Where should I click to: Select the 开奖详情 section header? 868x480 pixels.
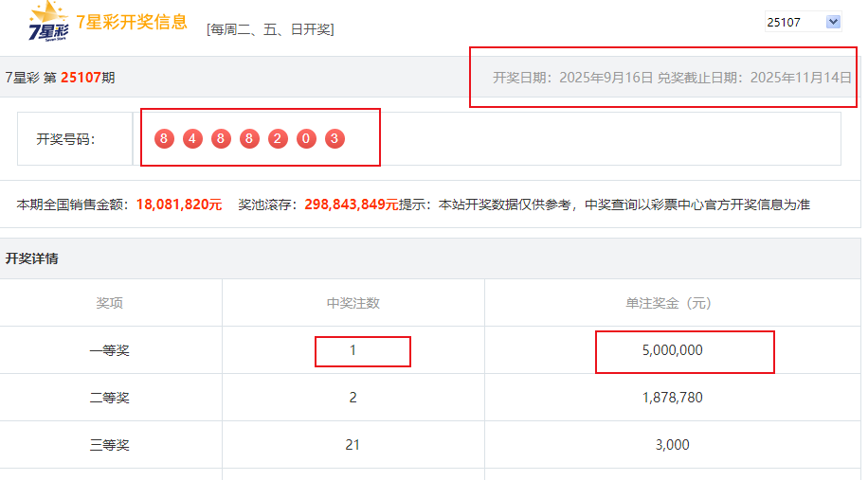click(x=32, y=258)
